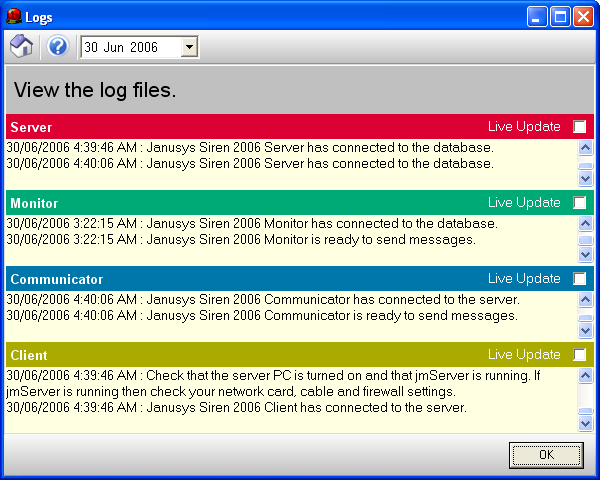Click the Home house icon in toolbar
Screen dimensions: 600x480
(21, 46)
